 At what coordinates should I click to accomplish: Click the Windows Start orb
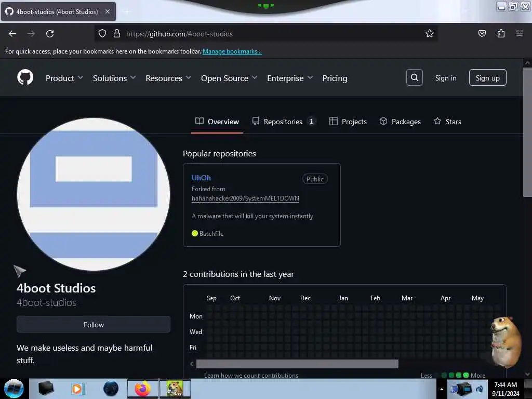tap(14, 389)
